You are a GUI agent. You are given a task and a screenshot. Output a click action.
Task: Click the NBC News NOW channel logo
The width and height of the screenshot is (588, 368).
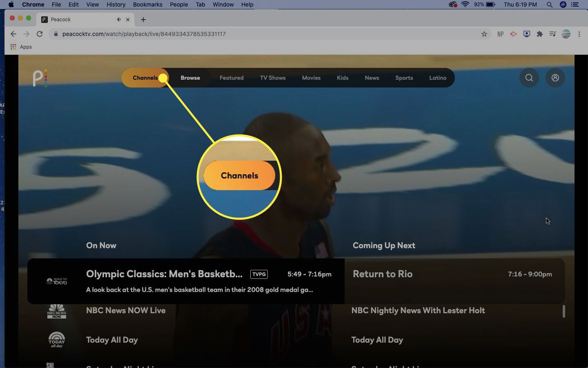pos(57,311)
